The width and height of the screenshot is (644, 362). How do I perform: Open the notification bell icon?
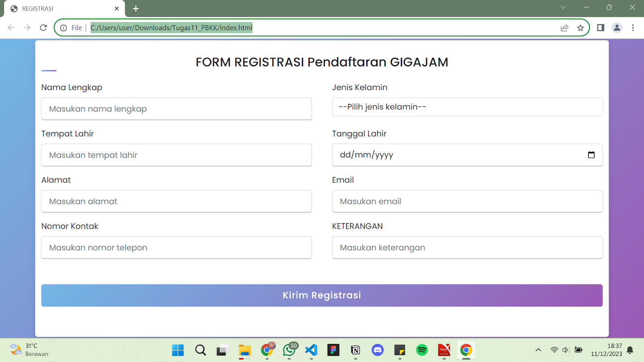(630, 350)
